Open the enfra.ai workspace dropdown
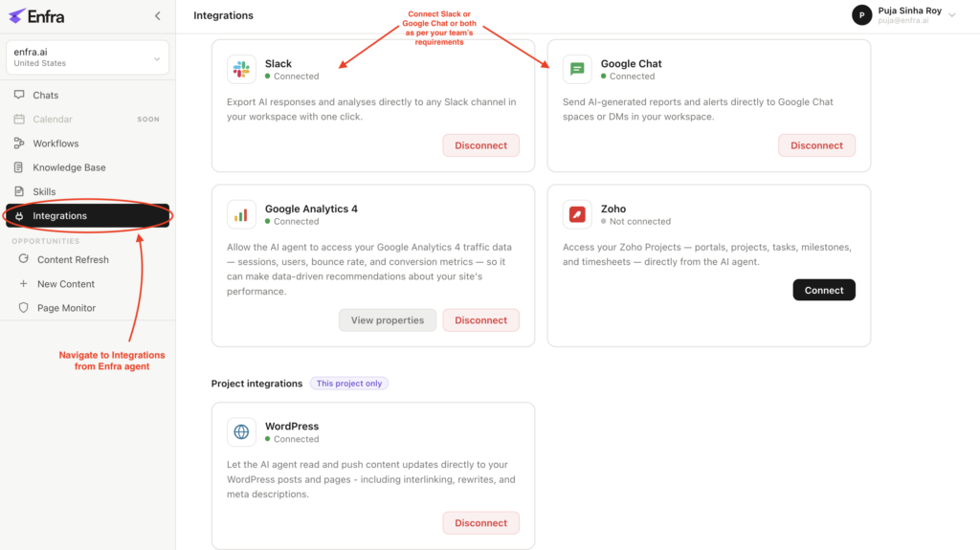 click(87, 57)
